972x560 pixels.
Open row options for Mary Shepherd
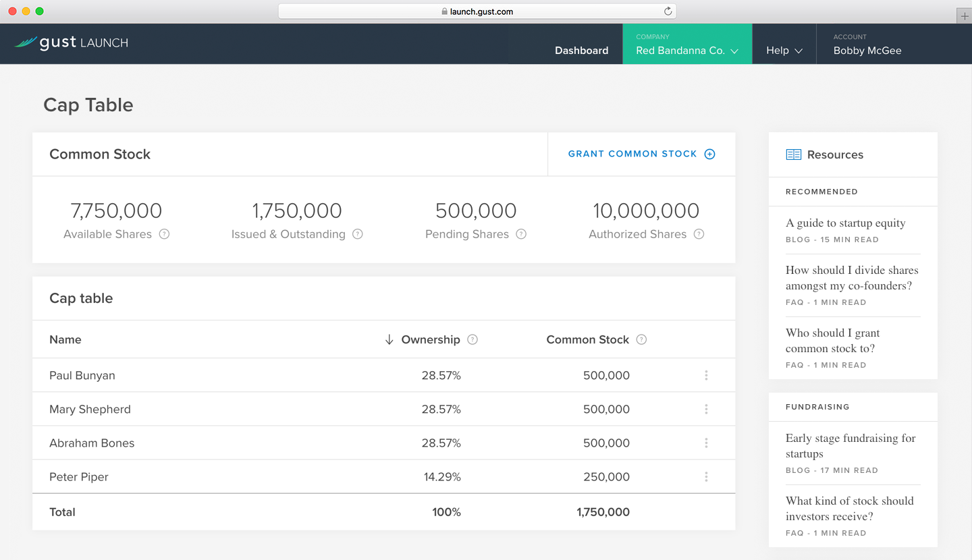pos(706,409)
